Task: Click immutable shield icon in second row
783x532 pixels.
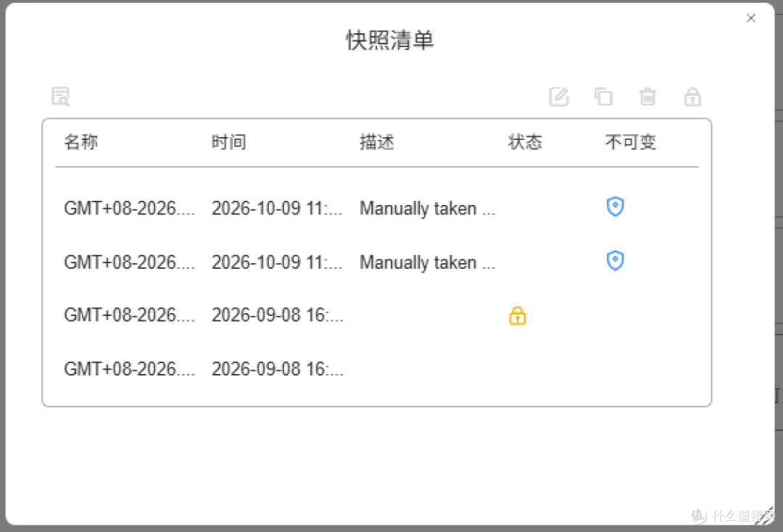Action: click(x=616, y=260)
